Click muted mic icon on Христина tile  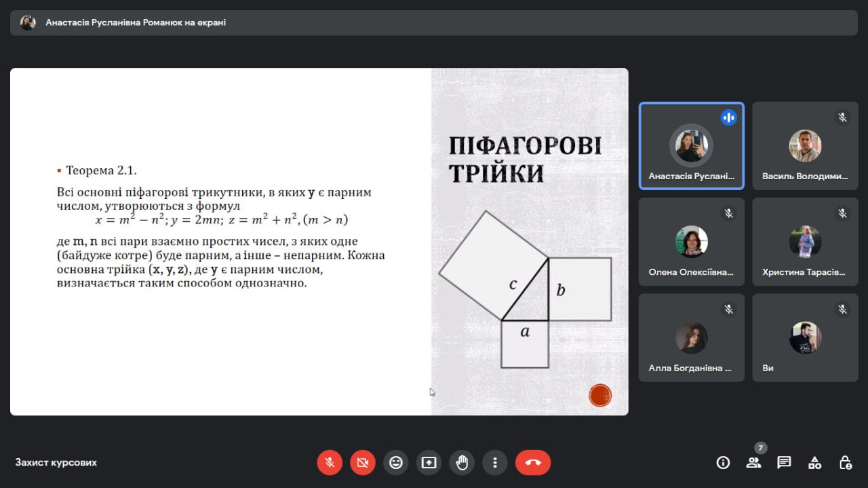(842, 213)
